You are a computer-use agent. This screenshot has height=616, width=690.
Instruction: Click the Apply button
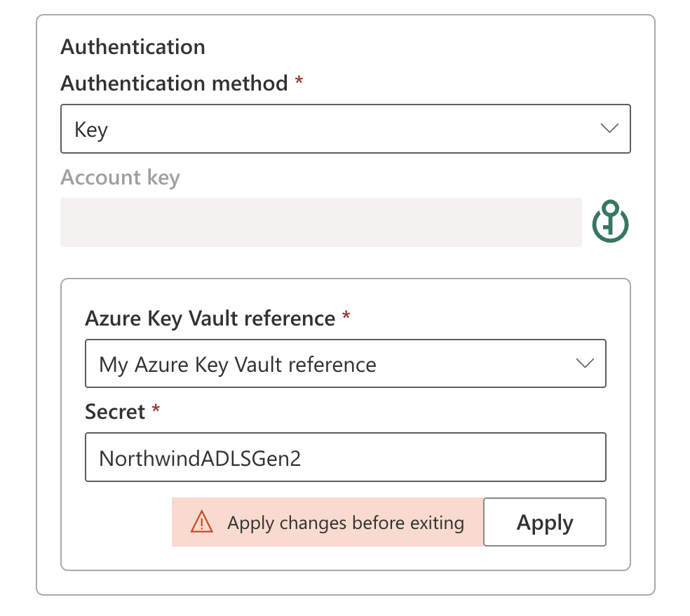(x=545, y=522)
